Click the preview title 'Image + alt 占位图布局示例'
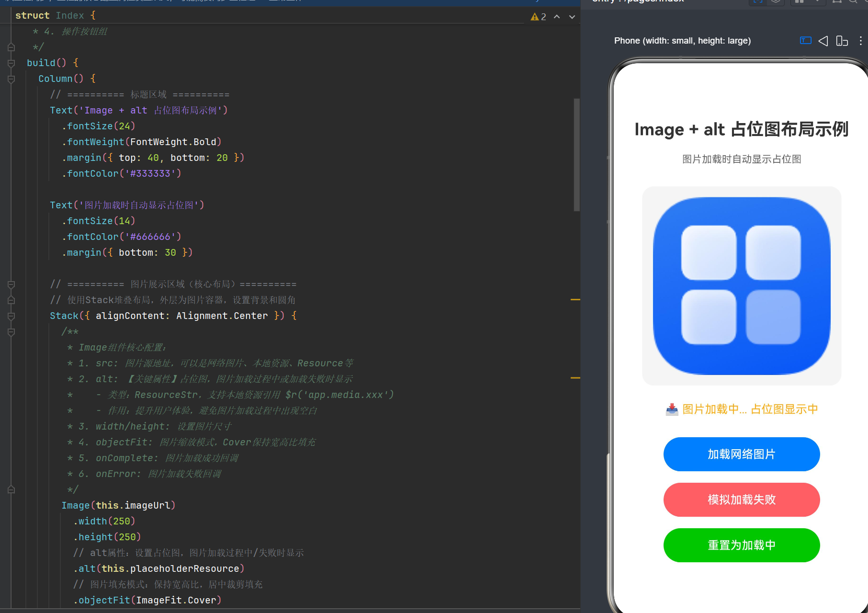 pos(742,129)
